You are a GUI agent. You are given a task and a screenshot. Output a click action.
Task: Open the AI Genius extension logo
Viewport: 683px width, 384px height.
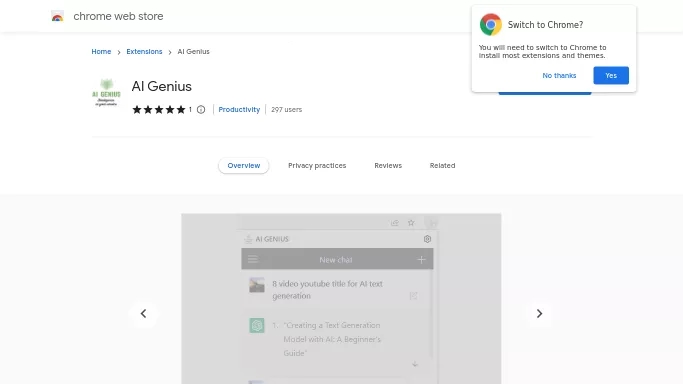(x=106, y=92)
